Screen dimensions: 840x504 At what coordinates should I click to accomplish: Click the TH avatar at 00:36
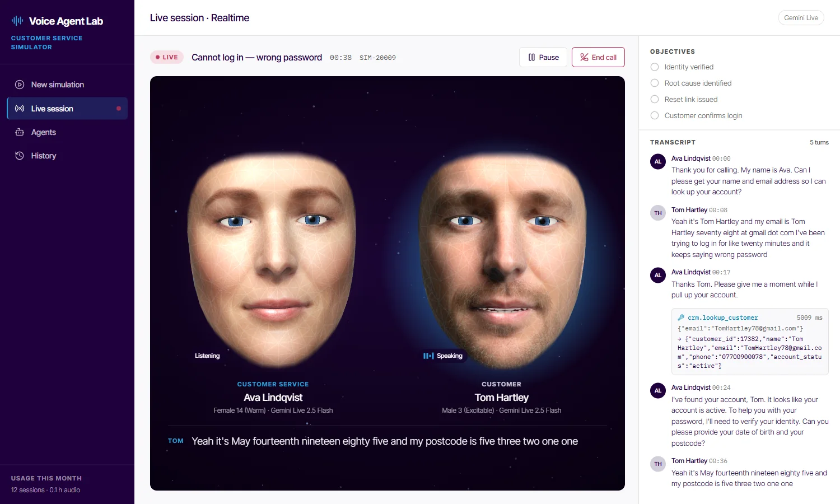tap(658, 464)
